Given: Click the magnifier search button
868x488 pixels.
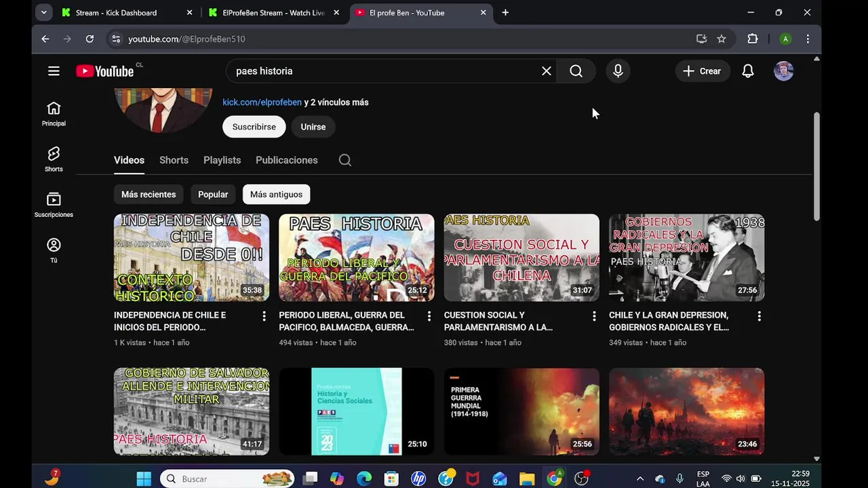Looking at the screenshot, I should tap(576, 71).
